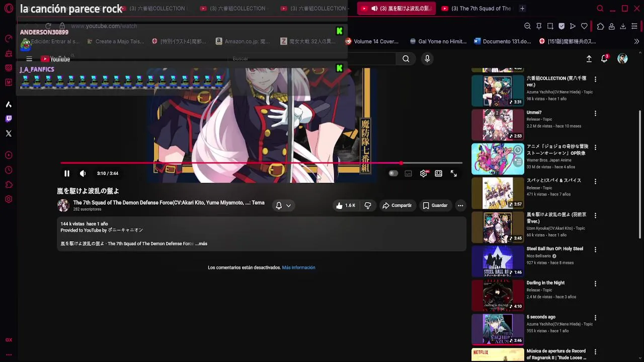Pause the video with the player pause button
The image size is (644, 362).
(x=66, y=173)
